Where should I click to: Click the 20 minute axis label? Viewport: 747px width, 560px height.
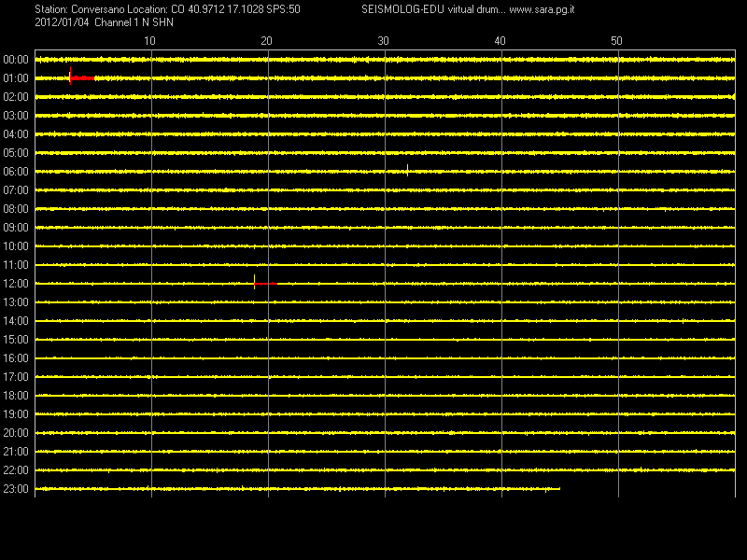click(266, 41)
